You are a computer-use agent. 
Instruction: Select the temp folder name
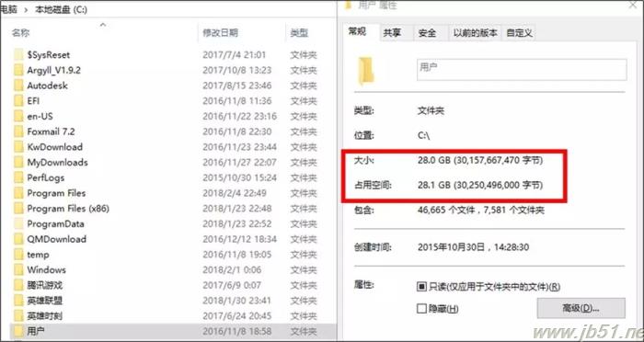pyautogui.click(x=38, y=255)
